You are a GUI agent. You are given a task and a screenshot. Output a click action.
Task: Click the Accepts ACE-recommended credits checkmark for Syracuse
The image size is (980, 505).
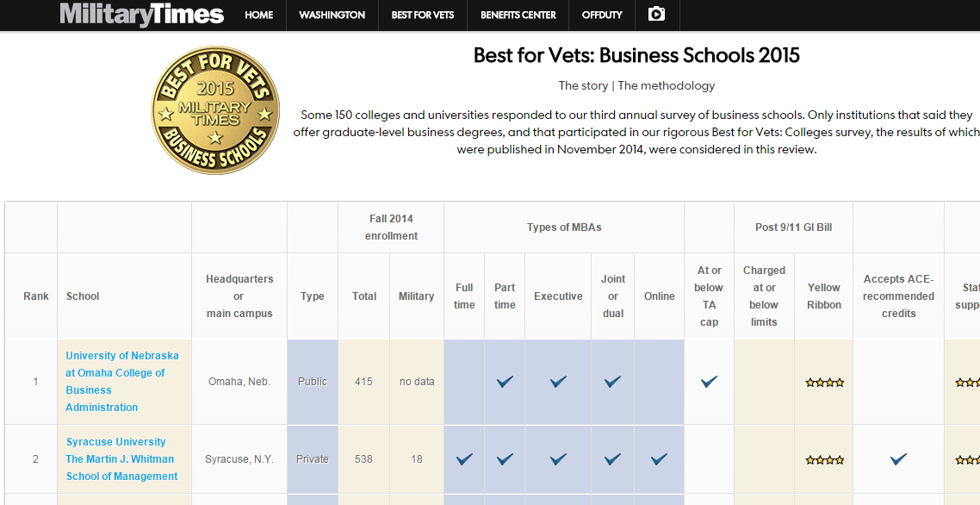(898, 458)
